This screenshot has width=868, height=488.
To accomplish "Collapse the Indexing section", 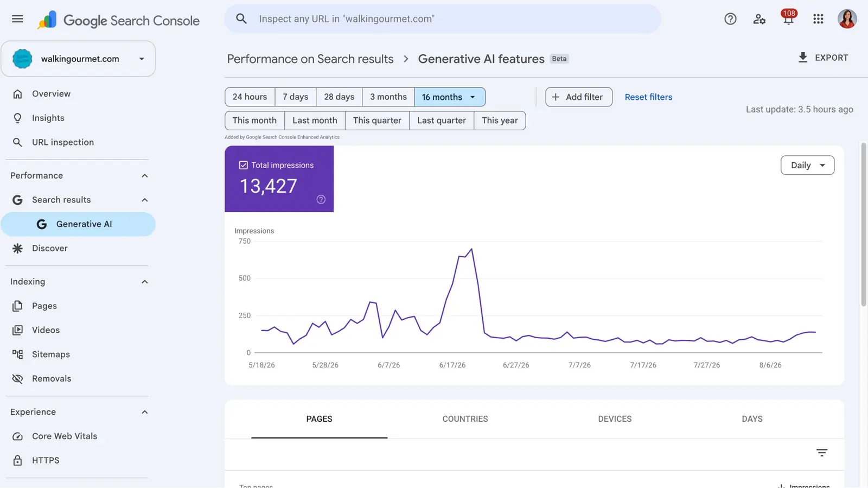I will (x=145, y=282).
